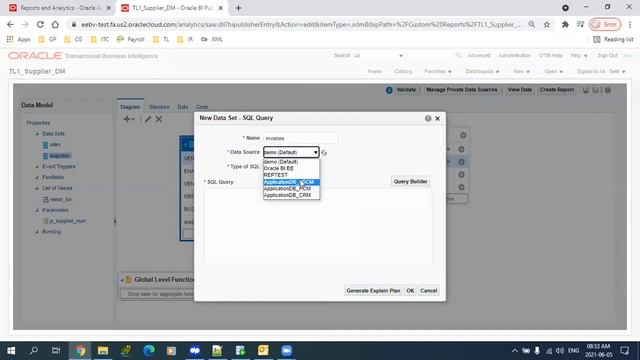Bookmark this page with star icon
This screenshot has height=360, width=640.
tap(547, 24)
